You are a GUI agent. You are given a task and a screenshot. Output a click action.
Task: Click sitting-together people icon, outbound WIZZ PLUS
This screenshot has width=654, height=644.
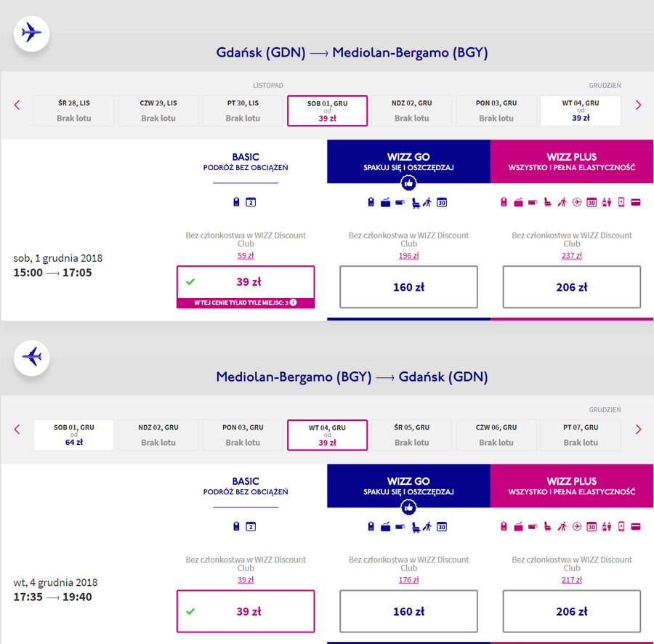607,202
